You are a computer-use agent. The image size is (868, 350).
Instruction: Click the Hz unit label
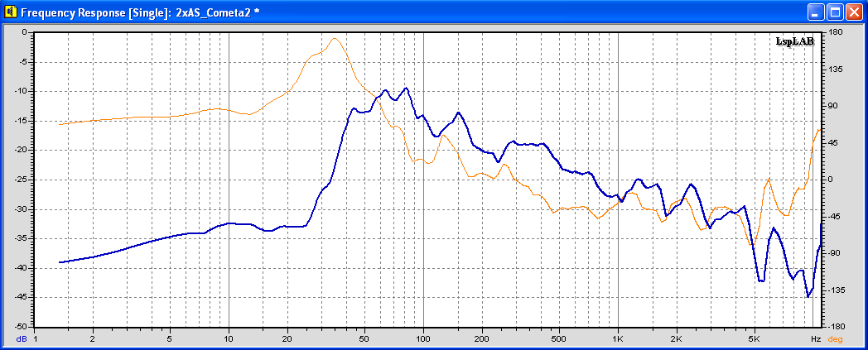pyautogui.click(x=816, y=338)
